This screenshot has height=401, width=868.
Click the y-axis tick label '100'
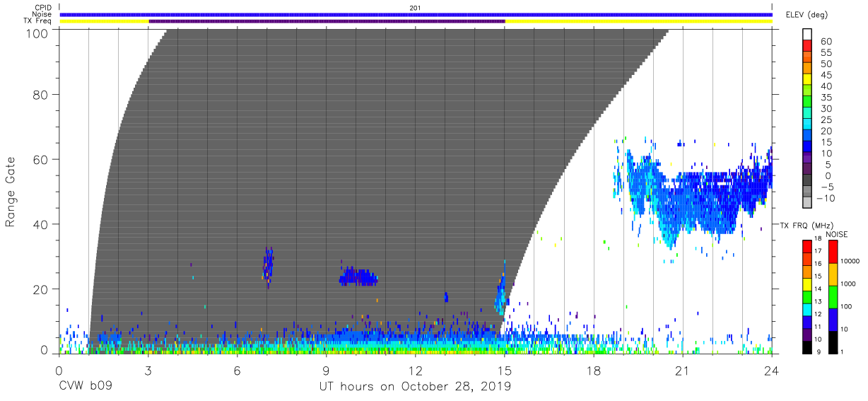pyautogui.click(x=37, y=33)
